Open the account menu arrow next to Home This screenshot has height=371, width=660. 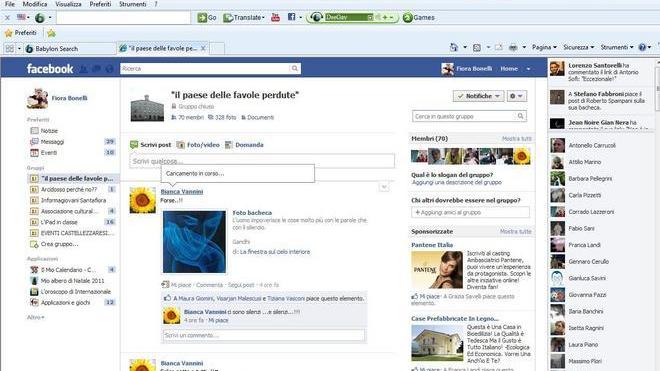(528, 69)
